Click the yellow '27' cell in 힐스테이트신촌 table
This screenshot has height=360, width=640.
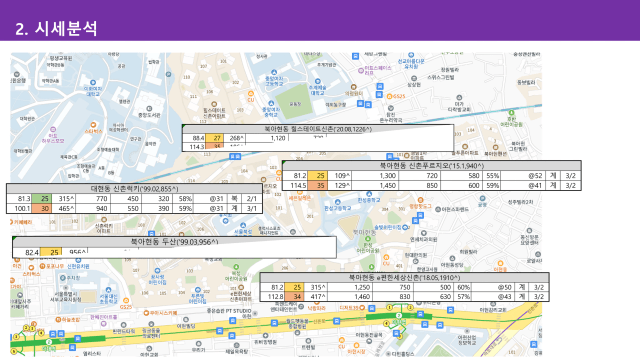[x=214, y=138]
